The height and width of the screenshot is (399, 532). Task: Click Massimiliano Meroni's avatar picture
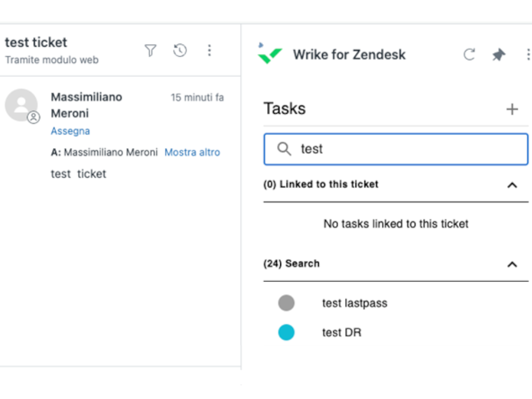(x=21, y=105)
